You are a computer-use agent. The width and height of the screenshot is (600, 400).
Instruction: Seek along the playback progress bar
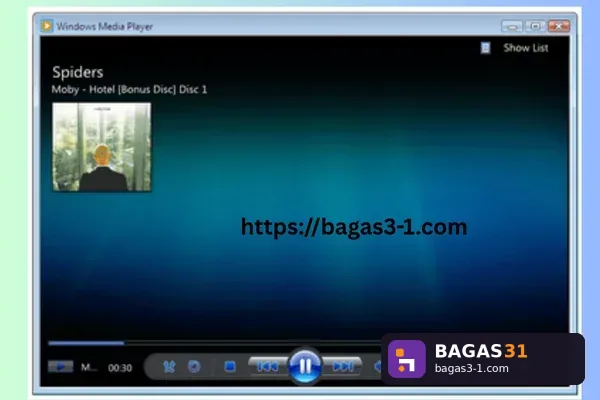tap(214, 343)
